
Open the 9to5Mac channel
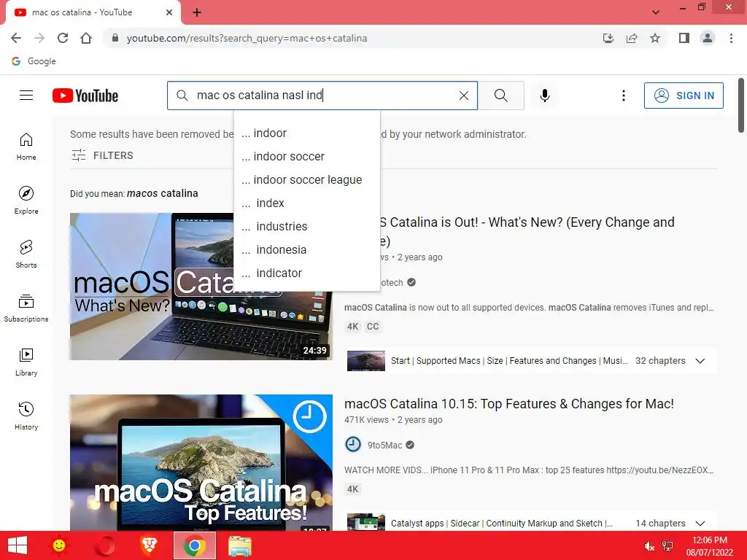click(x=384, y=446)
